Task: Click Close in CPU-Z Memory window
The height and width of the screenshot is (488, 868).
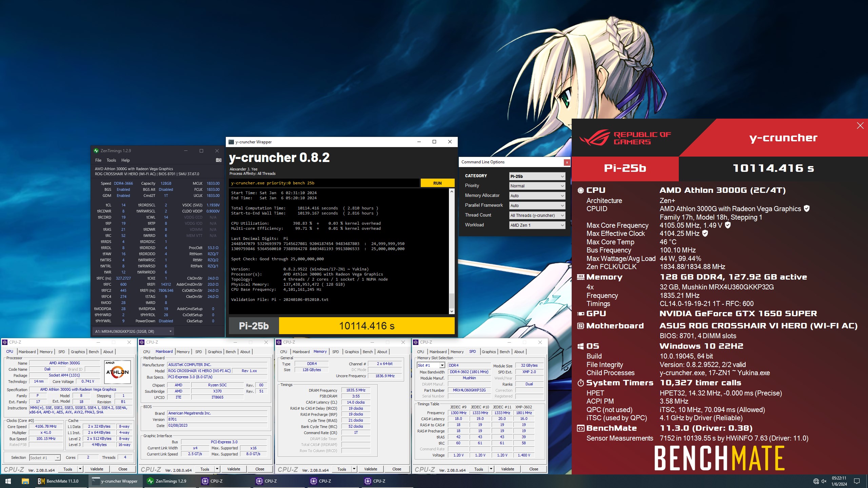Action: click(397, 469)
